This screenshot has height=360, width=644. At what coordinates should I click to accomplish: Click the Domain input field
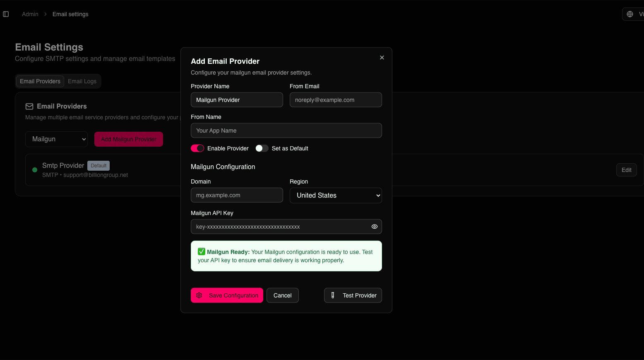237,195
